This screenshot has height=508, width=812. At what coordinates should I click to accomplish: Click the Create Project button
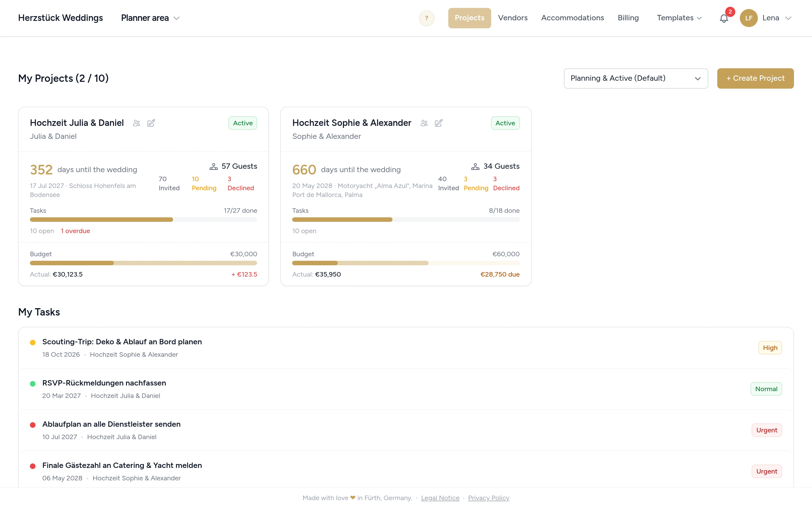(x=755, y=79)
